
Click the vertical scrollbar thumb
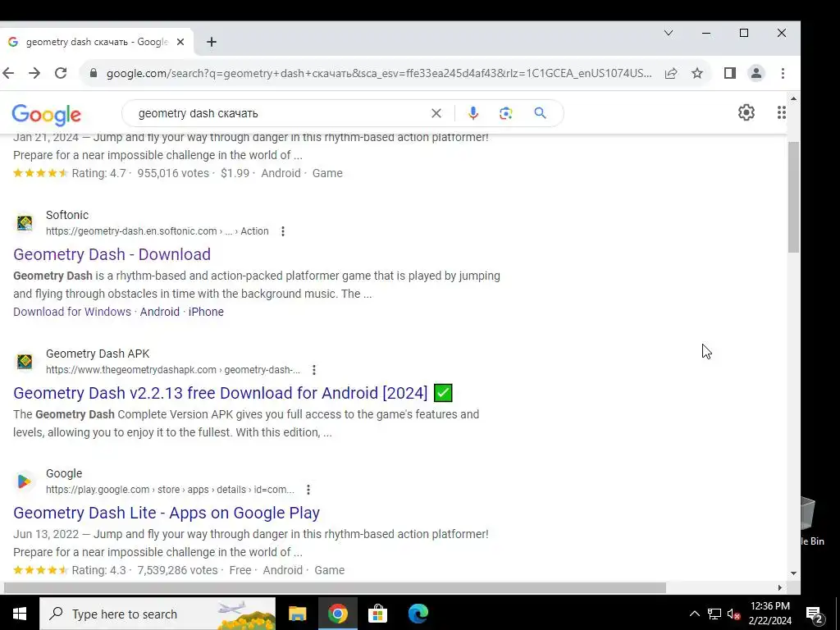point(793,197)
